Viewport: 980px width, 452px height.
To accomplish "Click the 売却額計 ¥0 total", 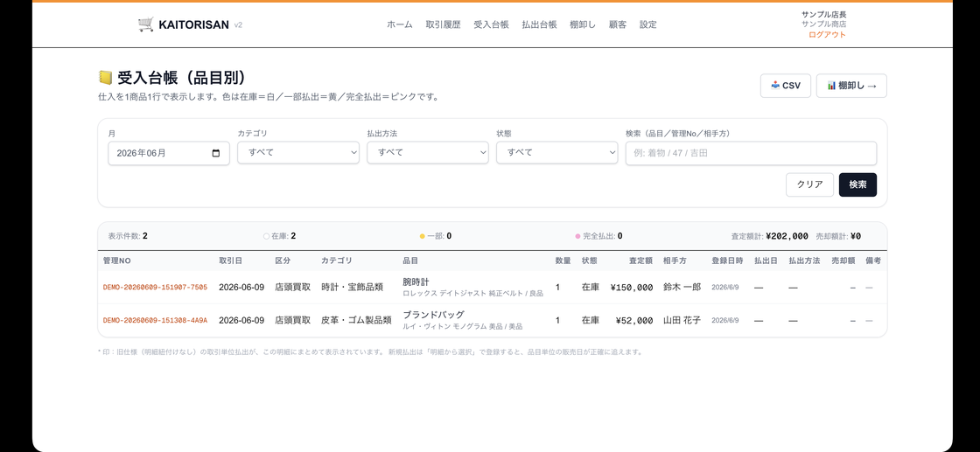I will (x=838, y=236).
